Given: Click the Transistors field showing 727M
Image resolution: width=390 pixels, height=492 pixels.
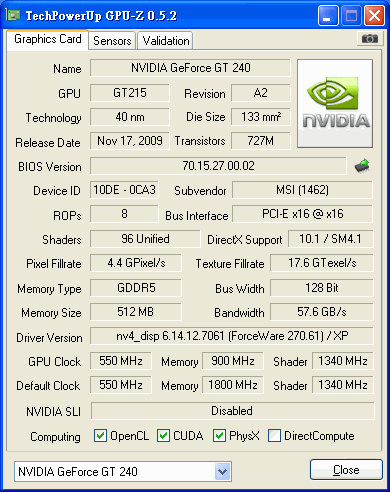Looking at the screenshot, I should 261,141.
